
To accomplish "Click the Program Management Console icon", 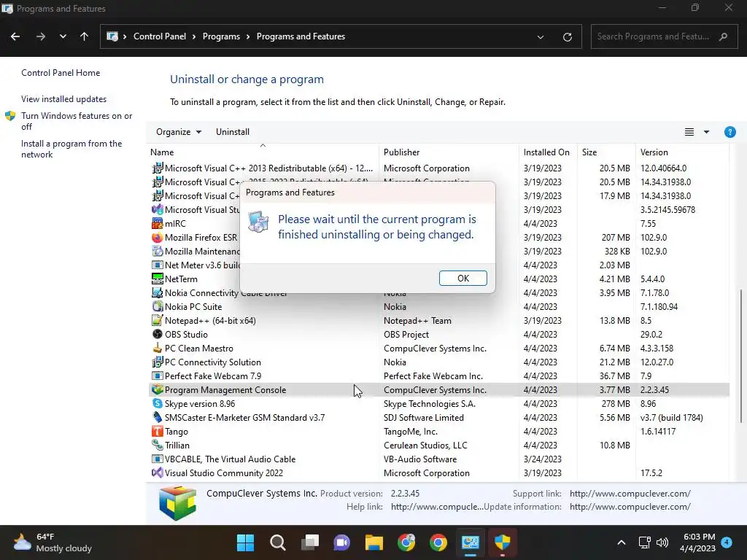I will click(x=158, y=389).
